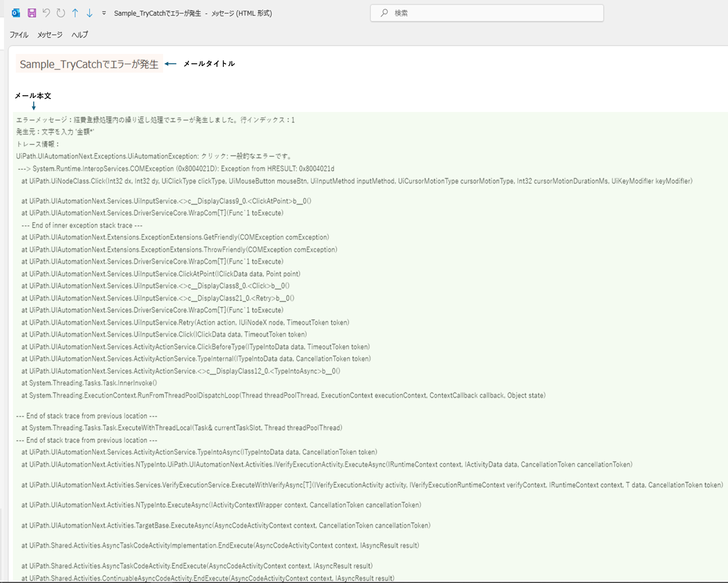Click the トレース情報 line in body
728x583 pixels.
click(x=38, y=144)
